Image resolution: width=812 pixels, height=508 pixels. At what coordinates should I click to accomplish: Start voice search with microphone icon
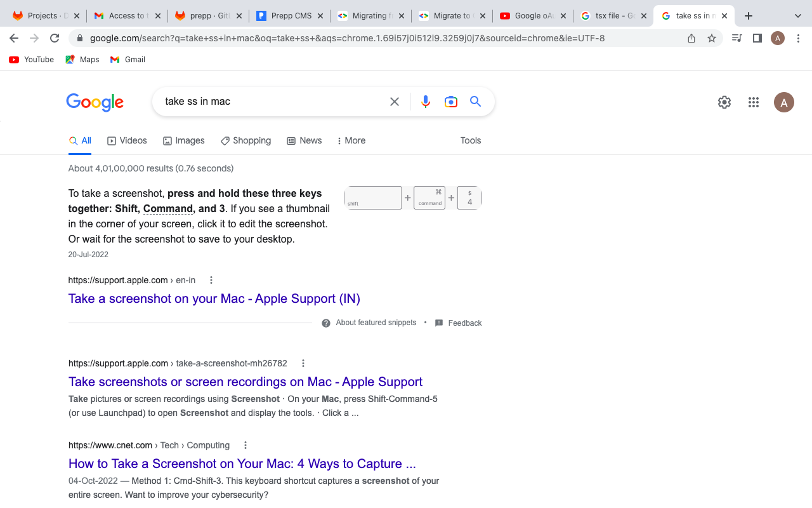[x=426, y=102]
